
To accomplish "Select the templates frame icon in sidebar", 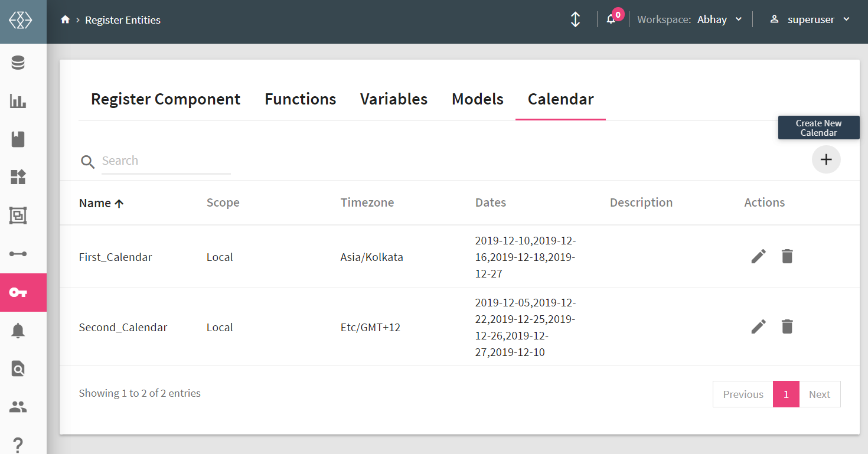I will point(17,215).
